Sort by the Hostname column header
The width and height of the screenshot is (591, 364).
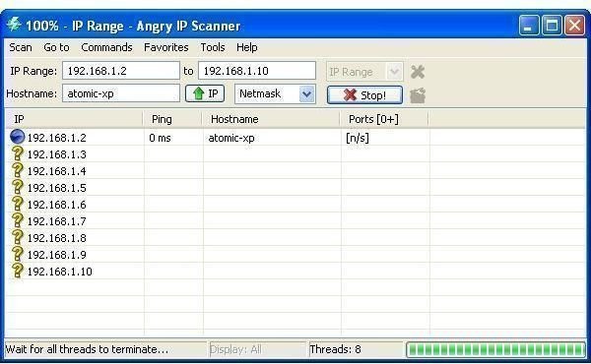(271, 119)
